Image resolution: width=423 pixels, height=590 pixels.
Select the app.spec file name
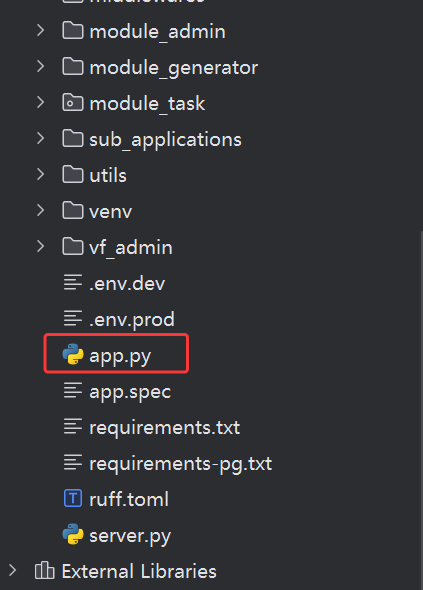pos(130,392)
